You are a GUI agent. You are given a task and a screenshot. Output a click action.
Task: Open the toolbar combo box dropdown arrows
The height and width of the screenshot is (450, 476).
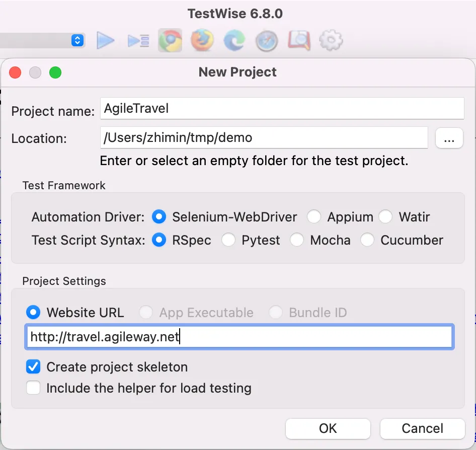click(x=77, y=40)
